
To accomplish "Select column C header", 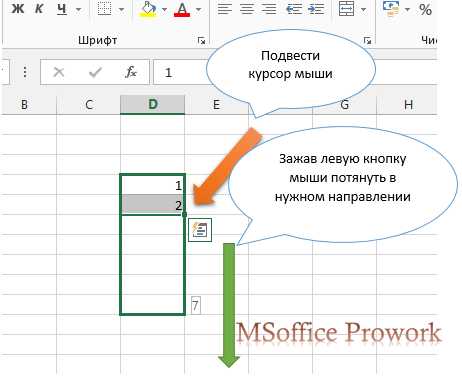I will click(x=89, y=105).
